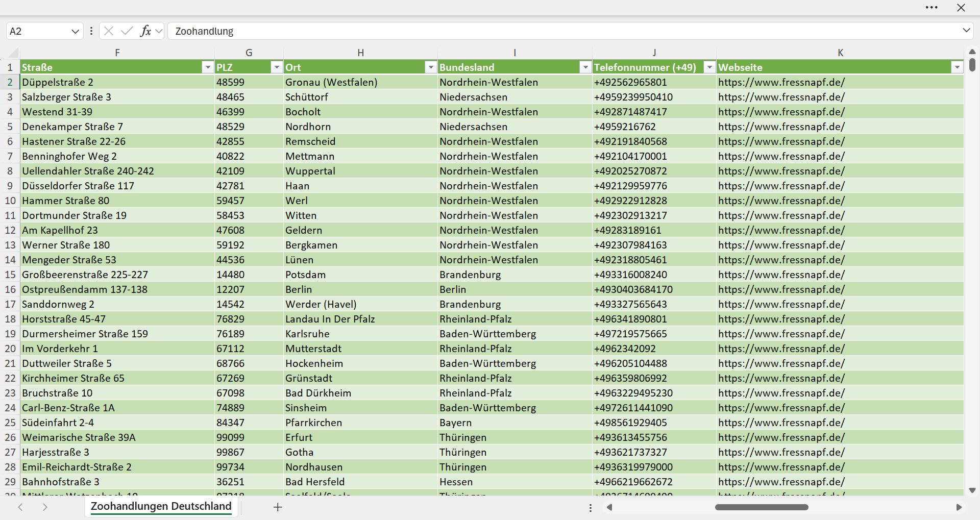Go to previous sheet arrow
Screen dimensions: 980x520
pyautogui.click(x=20, y=507)
